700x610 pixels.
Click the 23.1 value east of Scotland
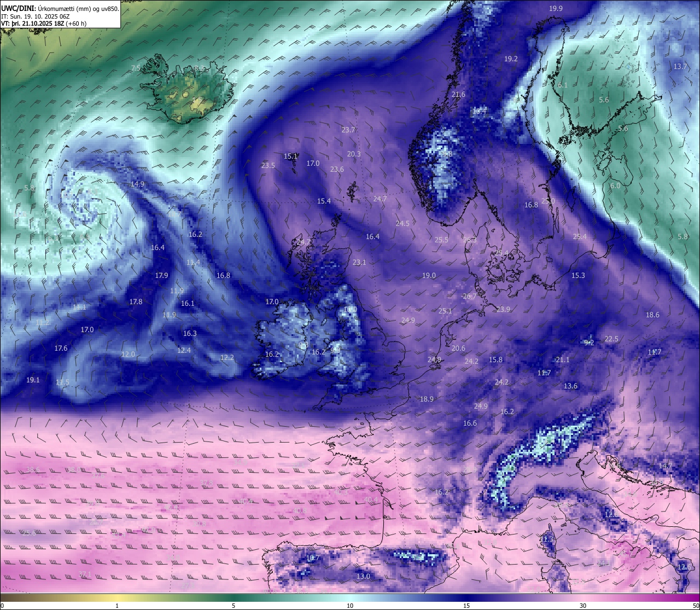tap(359, 262)
